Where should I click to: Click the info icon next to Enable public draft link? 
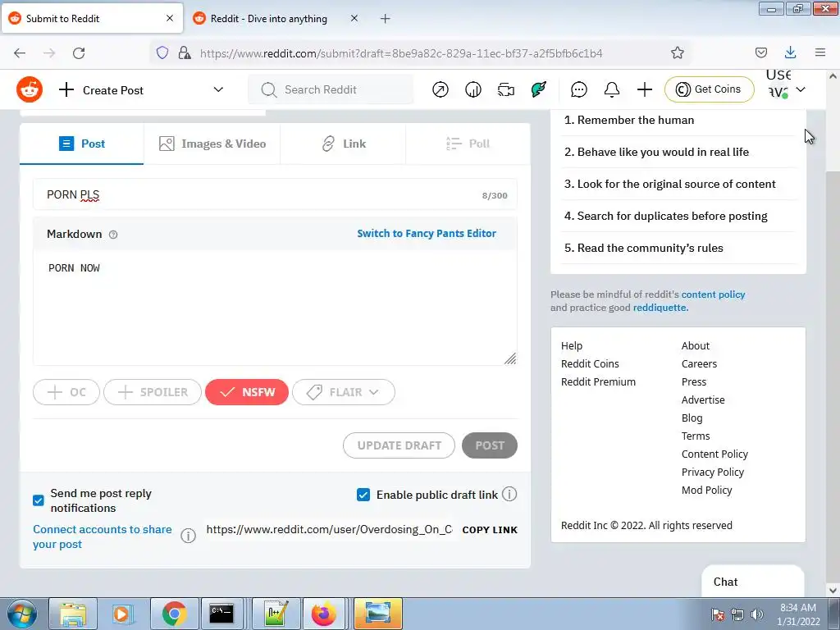pos(509,494)
